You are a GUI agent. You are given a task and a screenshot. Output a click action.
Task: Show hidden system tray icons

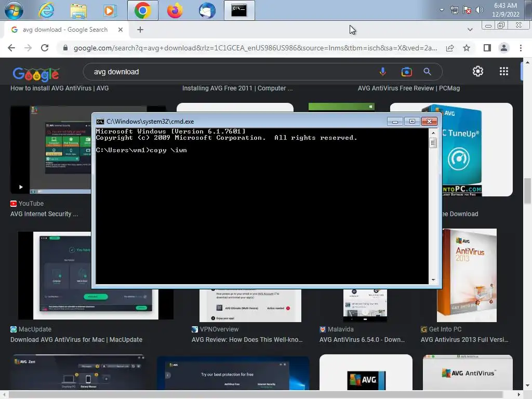[x=442, y=10]
